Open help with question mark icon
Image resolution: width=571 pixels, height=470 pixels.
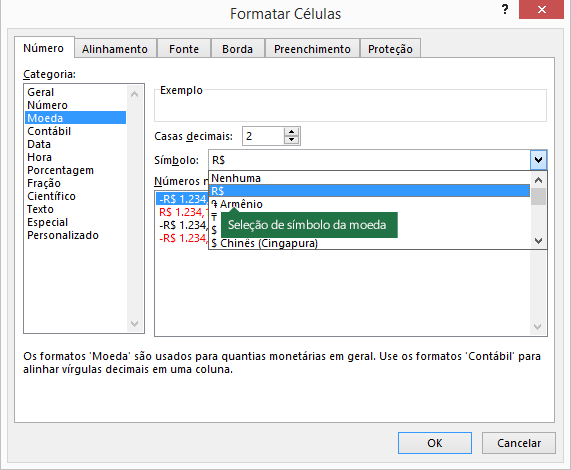pyautogui.click(x=505, y=9)
